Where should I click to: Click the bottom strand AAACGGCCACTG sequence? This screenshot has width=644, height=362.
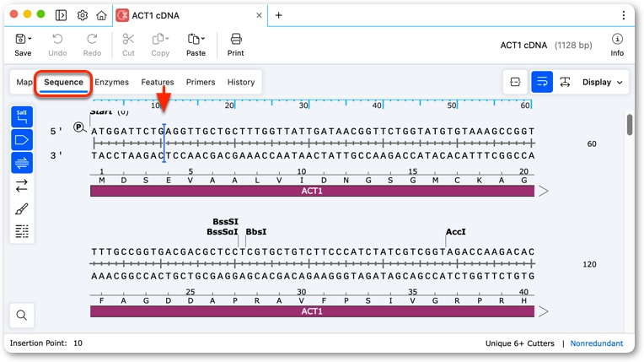tap(135, 276)
